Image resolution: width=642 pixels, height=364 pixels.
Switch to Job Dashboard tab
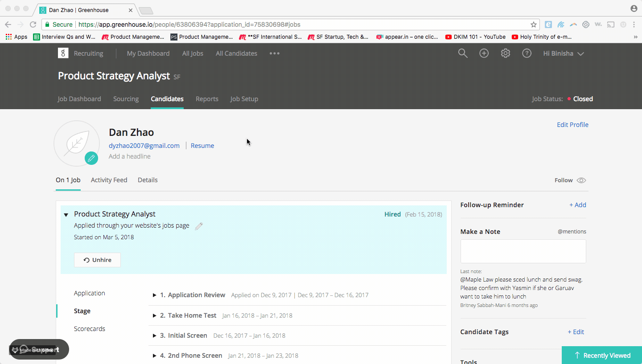pos(79,99)
